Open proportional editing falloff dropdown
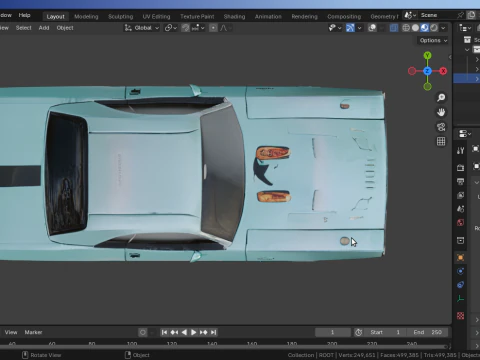 [225, 28]
